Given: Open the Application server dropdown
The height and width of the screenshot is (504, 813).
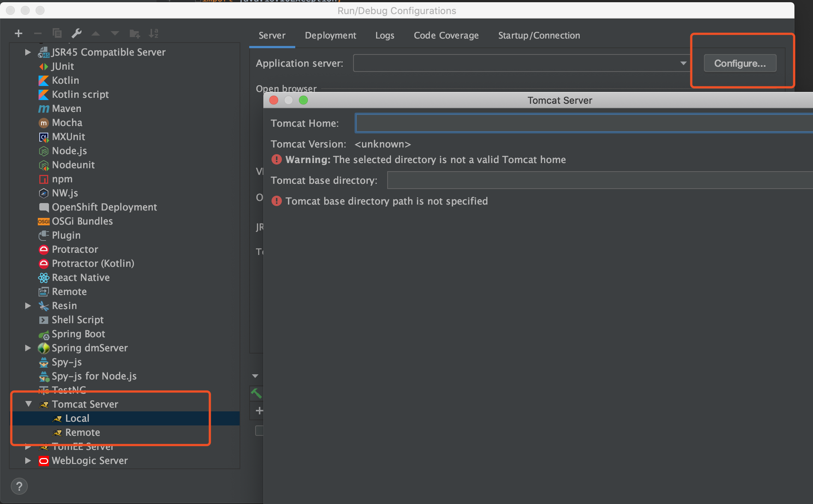Looking at the screenshot, I should pos(683,63).
